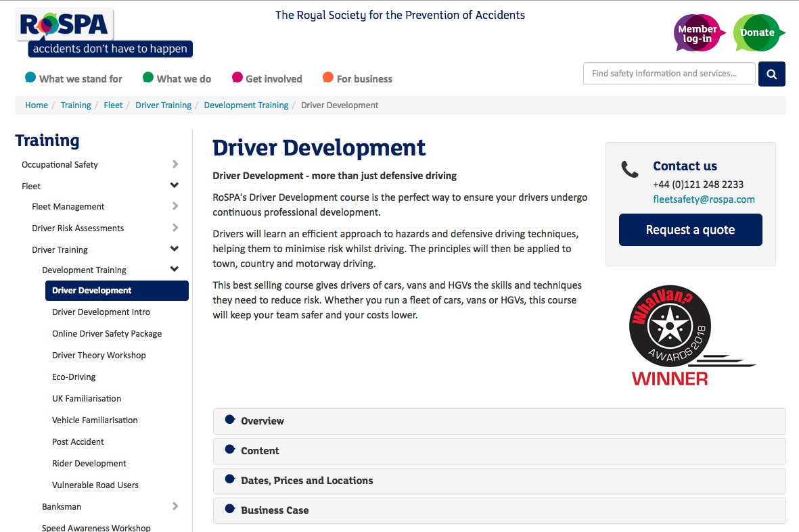Open Driver Development Intro
Viewport: 799px width, 532px height.
tap(101, 312)
